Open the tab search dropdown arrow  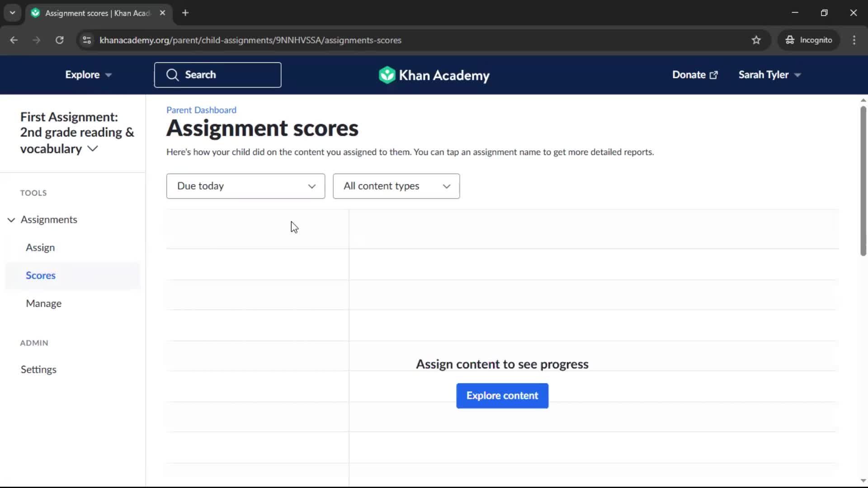click(12, 13)
